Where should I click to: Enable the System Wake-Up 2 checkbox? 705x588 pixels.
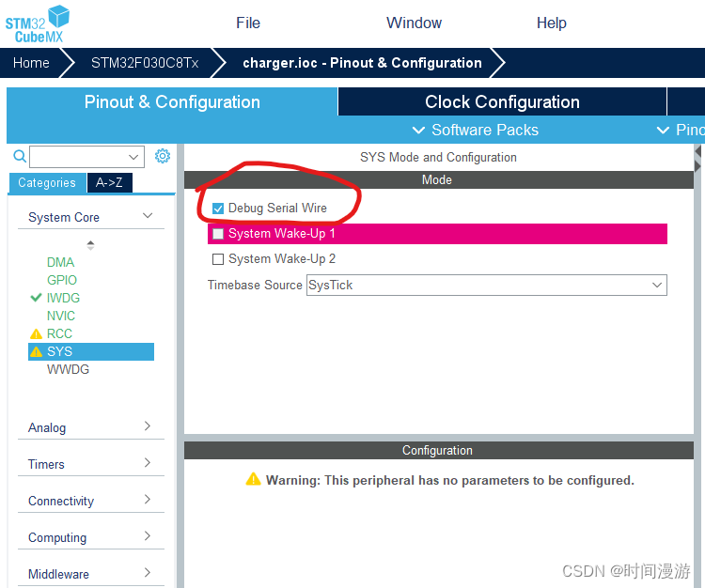pyautogui.click(x=218, y=259)
